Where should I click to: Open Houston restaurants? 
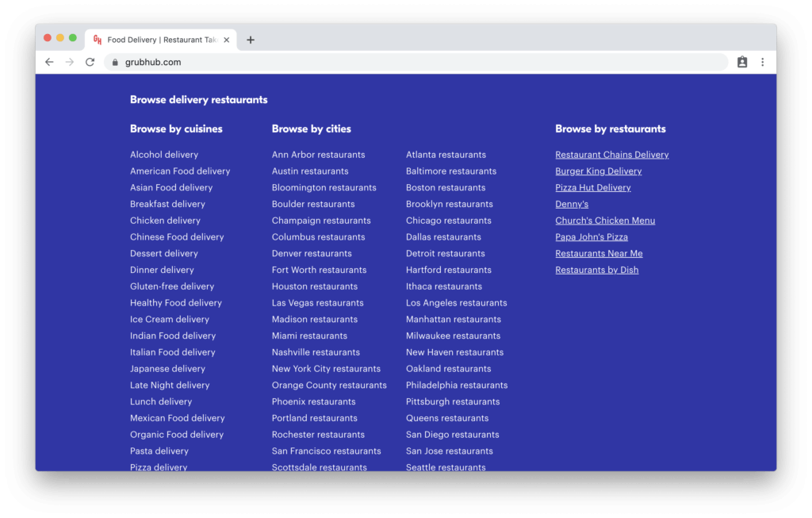point(314,286)
